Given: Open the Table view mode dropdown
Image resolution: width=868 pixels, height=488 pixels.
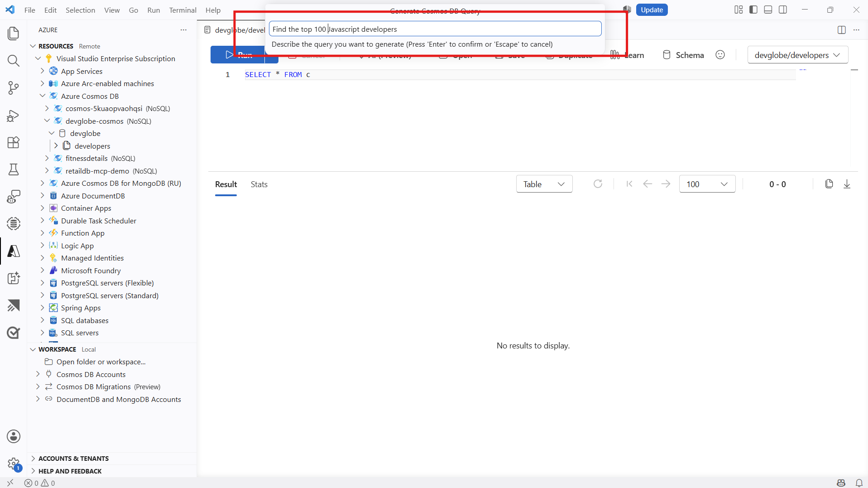Looking at the screenshot, I should click(544, 184).
